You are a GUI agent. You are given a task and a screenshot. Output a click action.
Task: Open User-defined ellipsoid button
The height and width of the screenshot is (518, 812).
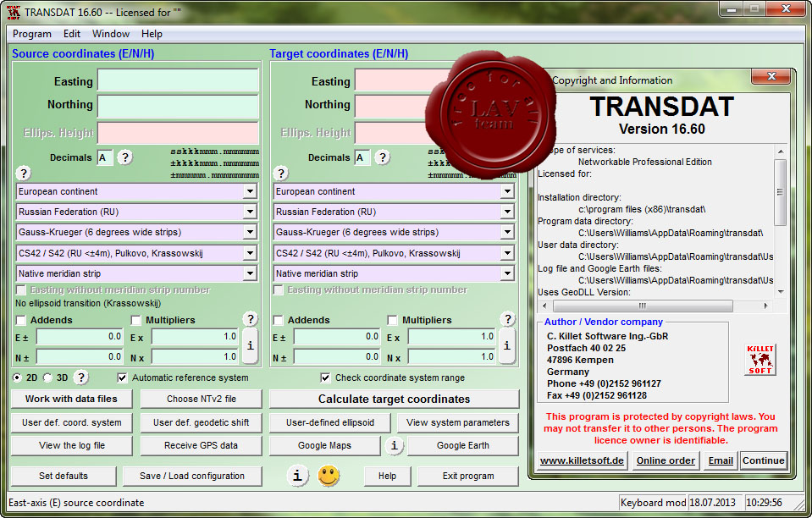point(330,422)
